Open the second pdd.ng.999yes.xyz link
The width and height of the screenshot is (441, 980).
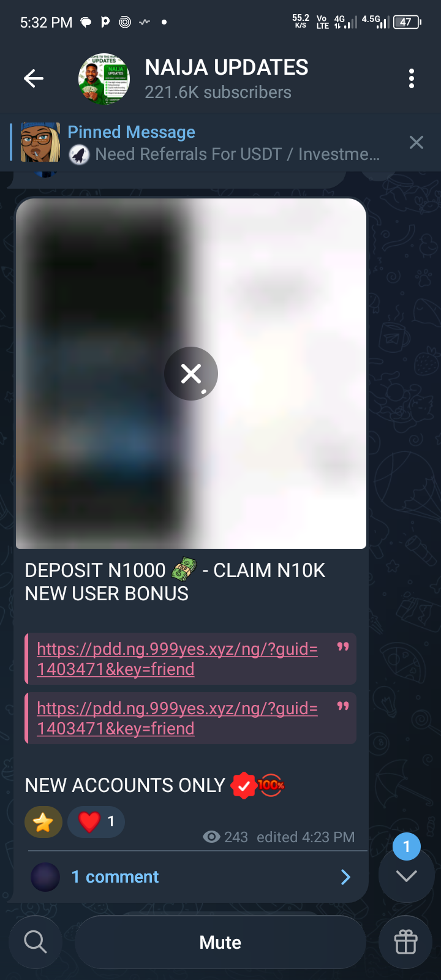177,718
